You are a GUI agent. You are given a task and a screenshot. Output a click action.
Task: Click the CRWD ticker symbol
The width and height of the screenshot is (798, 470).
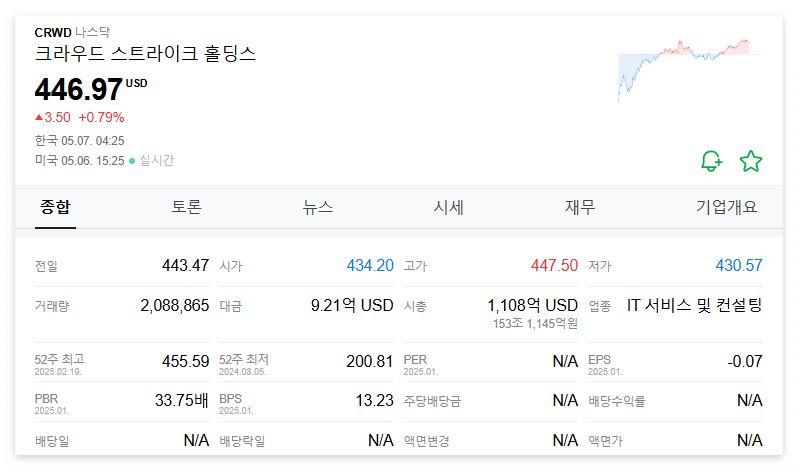coord(53,33)
